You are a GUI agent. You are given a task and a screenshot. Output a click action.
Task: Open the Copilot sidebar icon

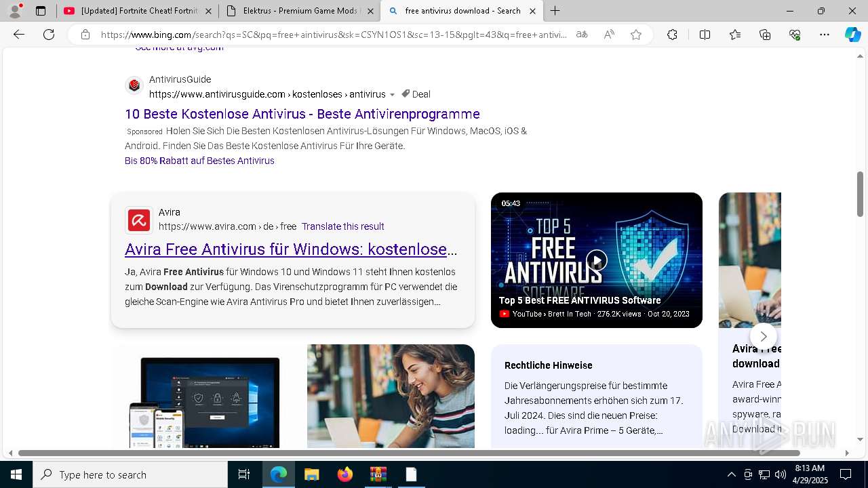(x=852, y=35)
